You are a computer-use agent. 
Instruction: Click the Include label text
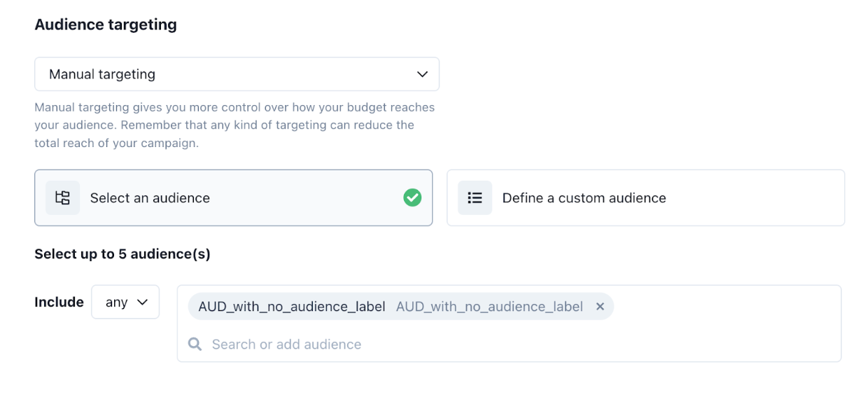(59, 302)
